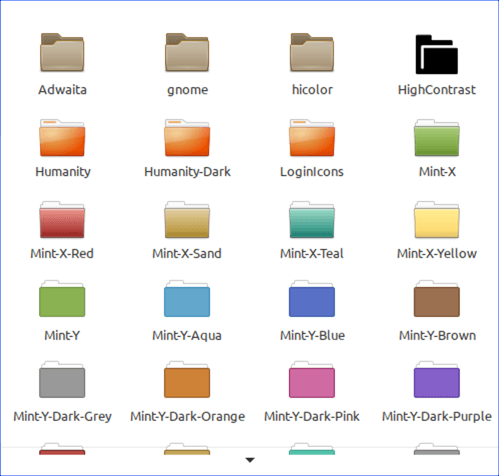The image size is (499, 476).
Task: Click the 'Mint-X-Red' label text
Action: 62,254
